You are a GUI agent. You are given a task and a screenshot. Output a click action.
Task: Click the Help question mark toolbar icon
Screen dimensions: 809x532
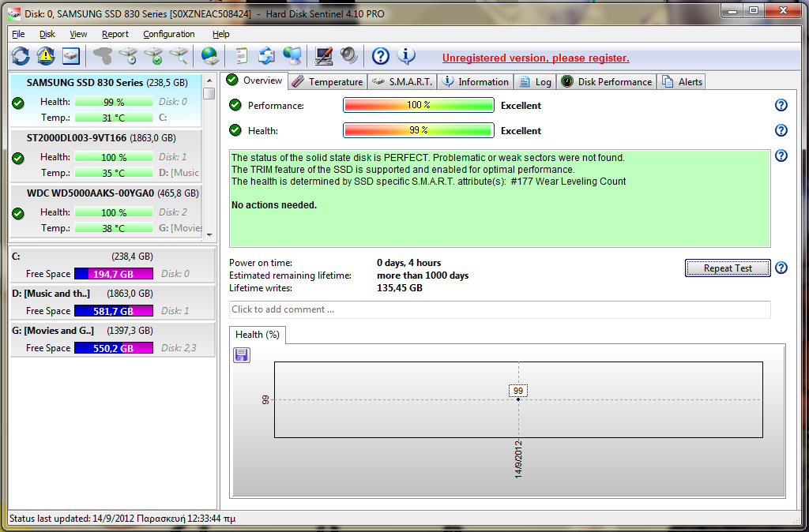pos(380,56)
